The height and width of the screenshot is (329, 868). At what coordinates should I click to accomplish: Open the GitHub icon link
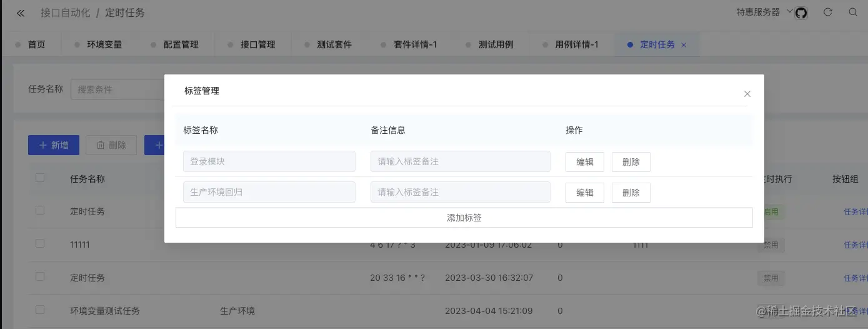pyautogui.click(x=801, y=13)
